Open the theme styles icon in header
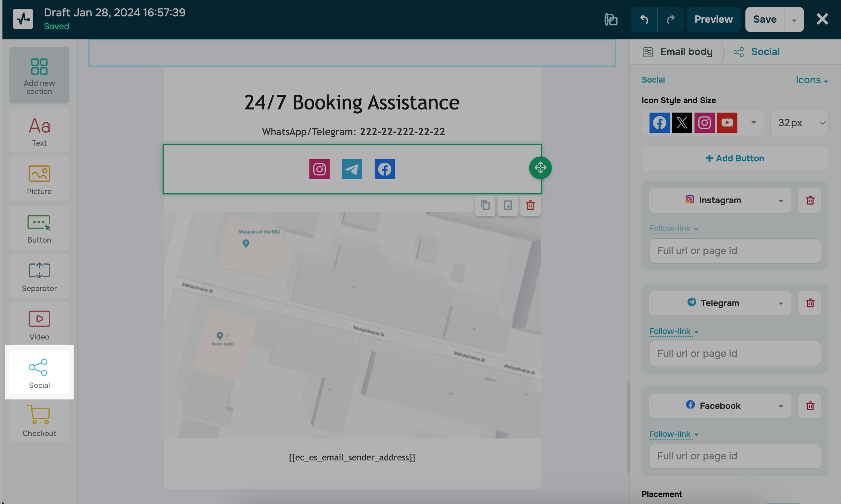This screenshot has width=841, height=504. (x=611, y=20)
